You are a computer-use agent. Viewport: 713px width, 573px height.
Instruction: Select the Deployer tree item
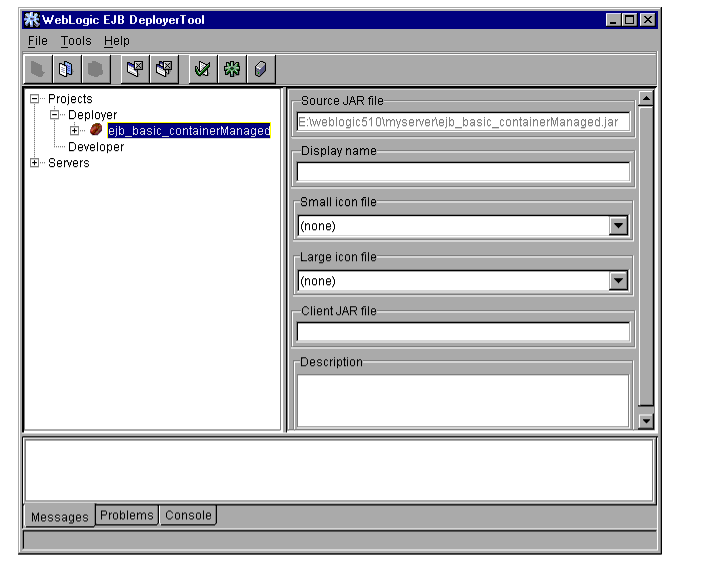tap(92, 115)
